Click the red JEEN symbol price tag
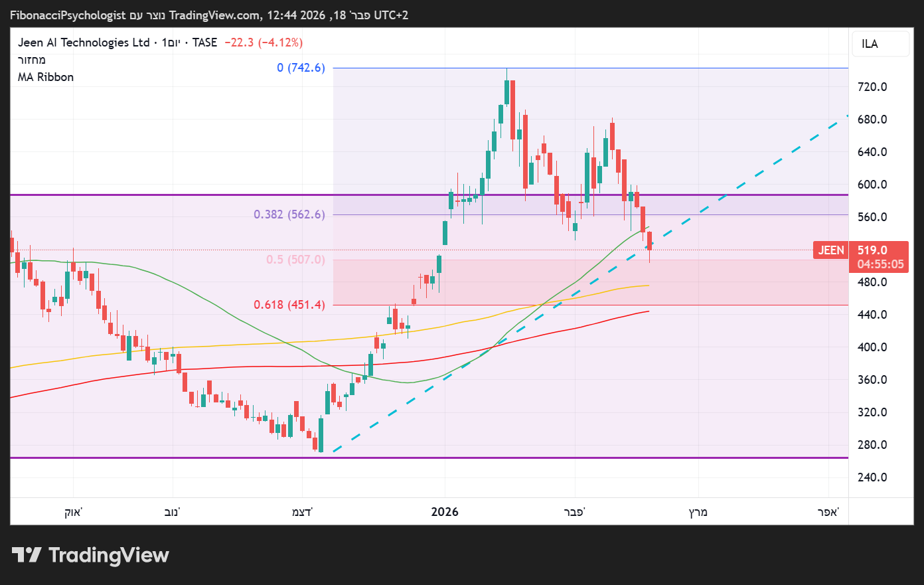The height and width of the screenshot is (585, 924). 831,250
